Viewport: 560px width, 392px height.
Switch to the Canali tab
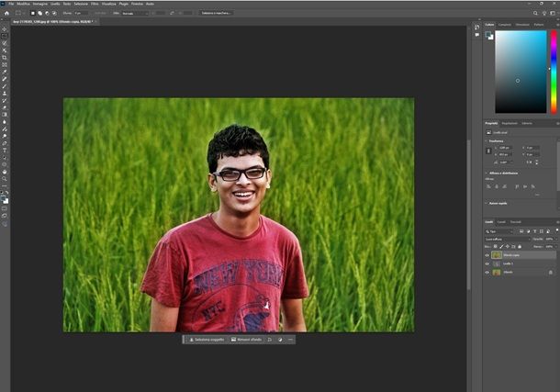(x=501, y=222)
